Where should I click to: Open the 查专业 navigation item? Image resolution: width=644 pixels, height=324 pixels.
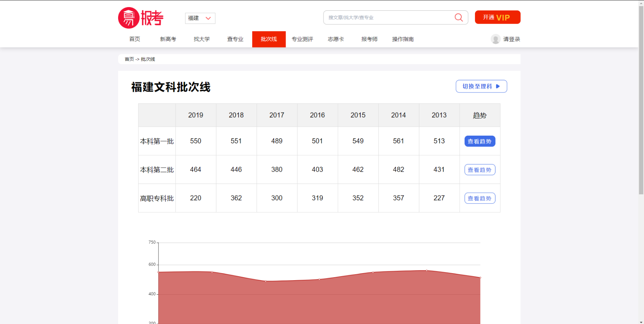(x=235, y=39)
